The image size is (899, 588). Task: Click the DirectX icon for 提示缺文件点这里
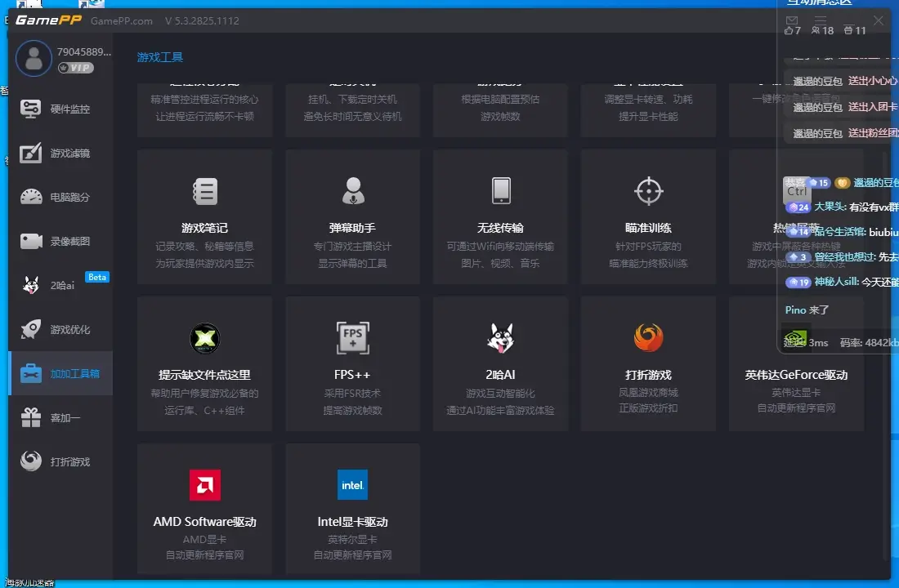coord(204,338)
